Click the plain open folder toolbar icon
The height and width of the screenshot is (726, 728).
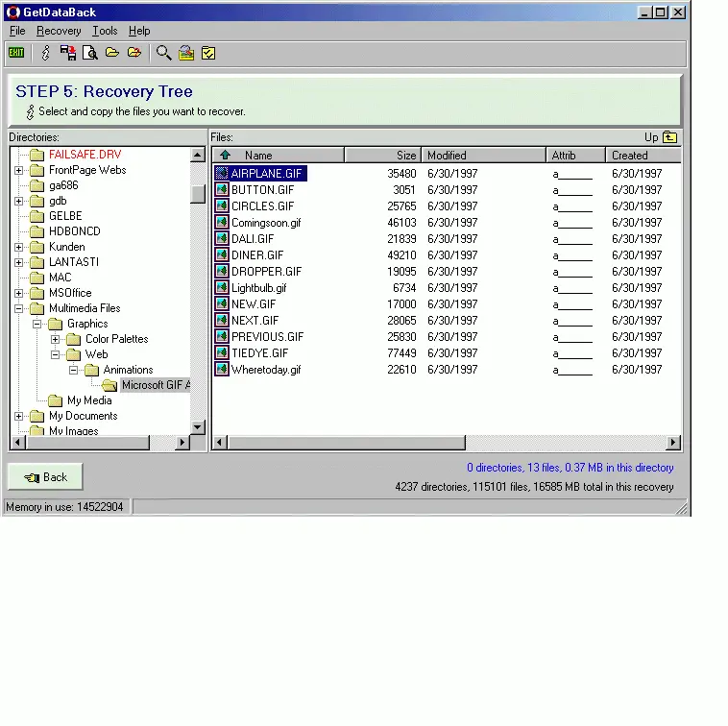pos(112,53)
